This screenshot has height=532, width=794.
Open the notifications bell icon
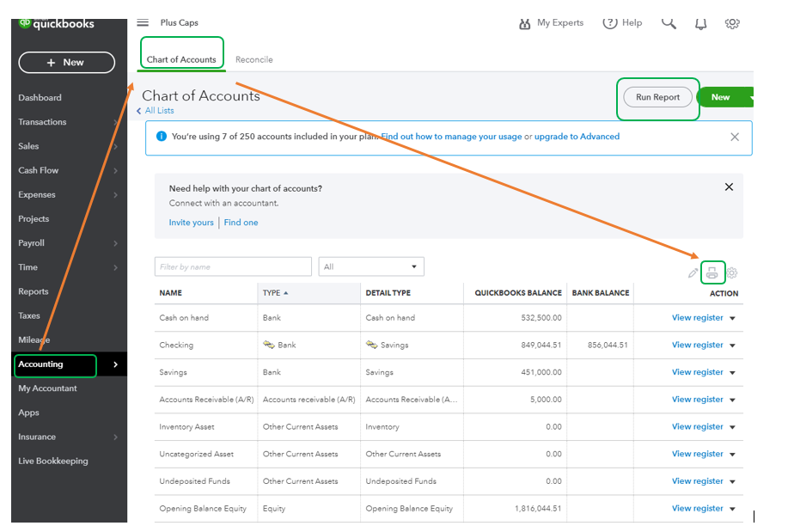701,24
